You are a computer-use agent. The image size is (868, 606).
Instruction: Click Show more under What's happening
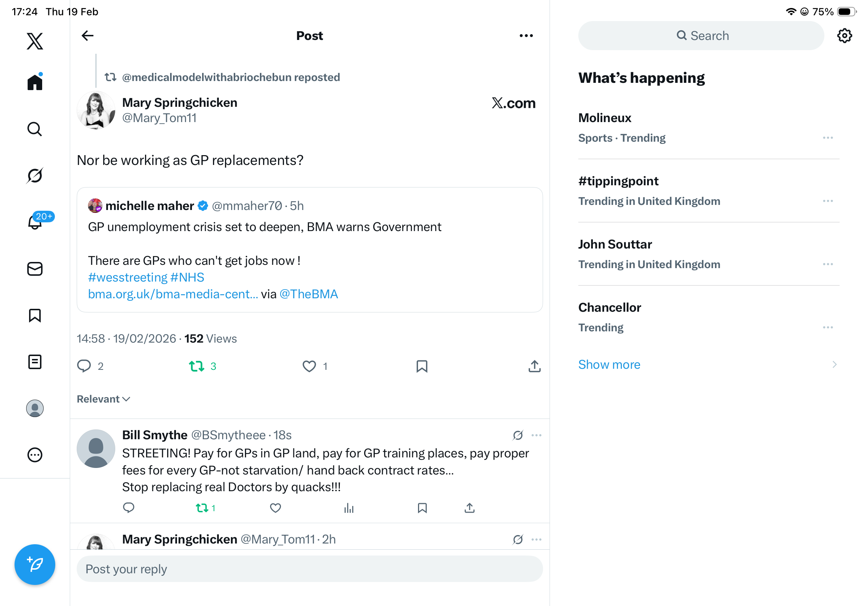[609, 364]
